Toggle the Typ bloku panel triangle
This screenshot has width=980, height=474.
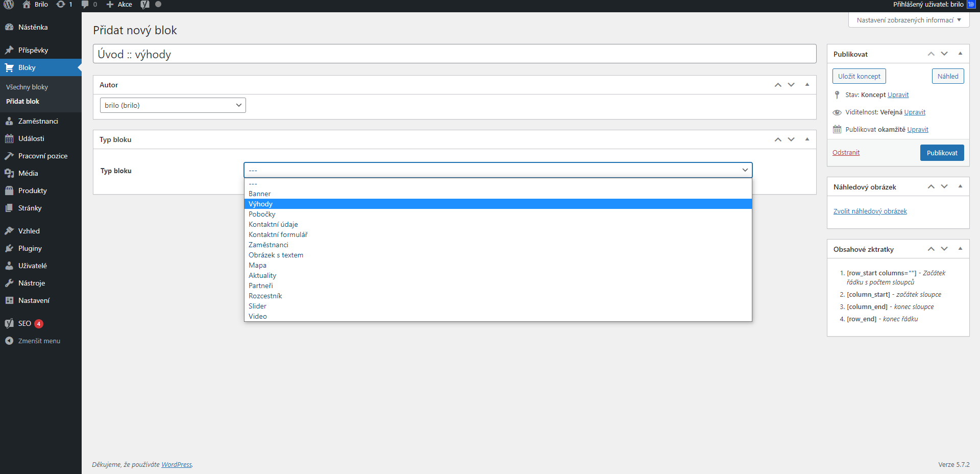tap(807, 139)
